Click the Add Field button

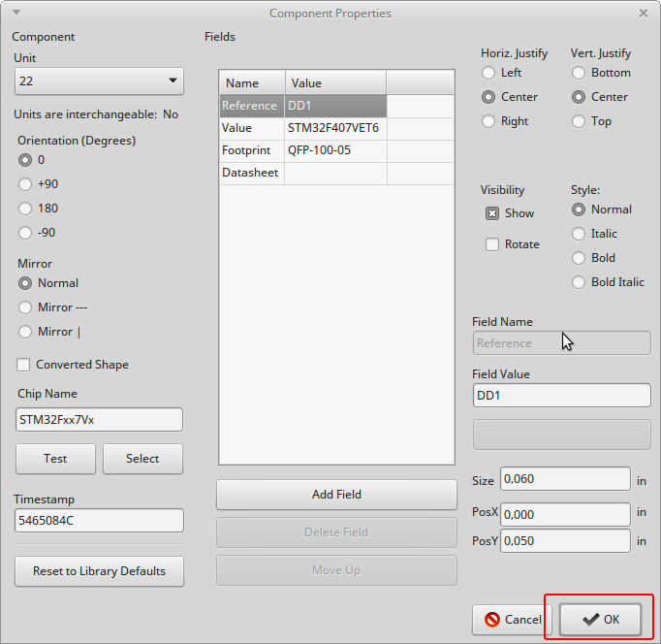(336, 495)
